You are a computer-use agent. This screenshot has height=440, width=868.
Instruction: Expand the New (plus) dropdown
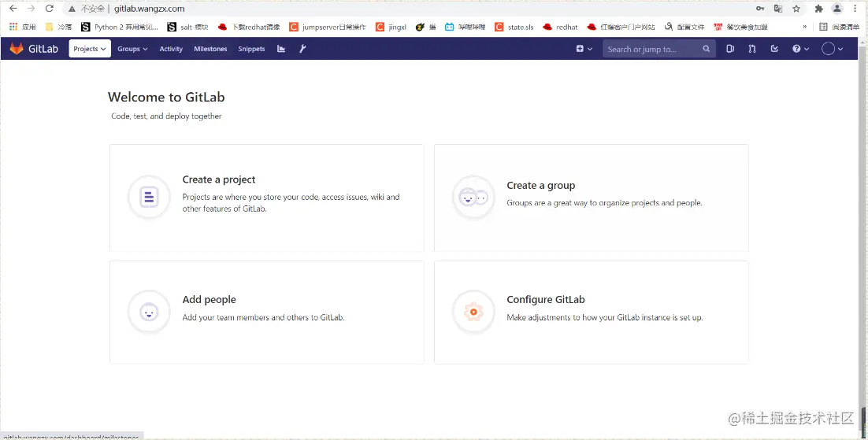(x=584, y=49)
